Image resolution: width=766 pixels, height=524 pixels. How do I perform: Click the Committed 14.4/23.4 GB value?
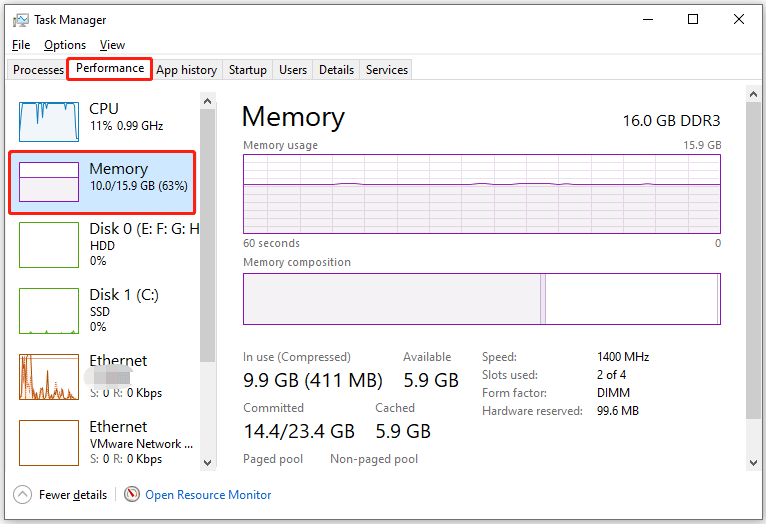click(x=299, y=431)
